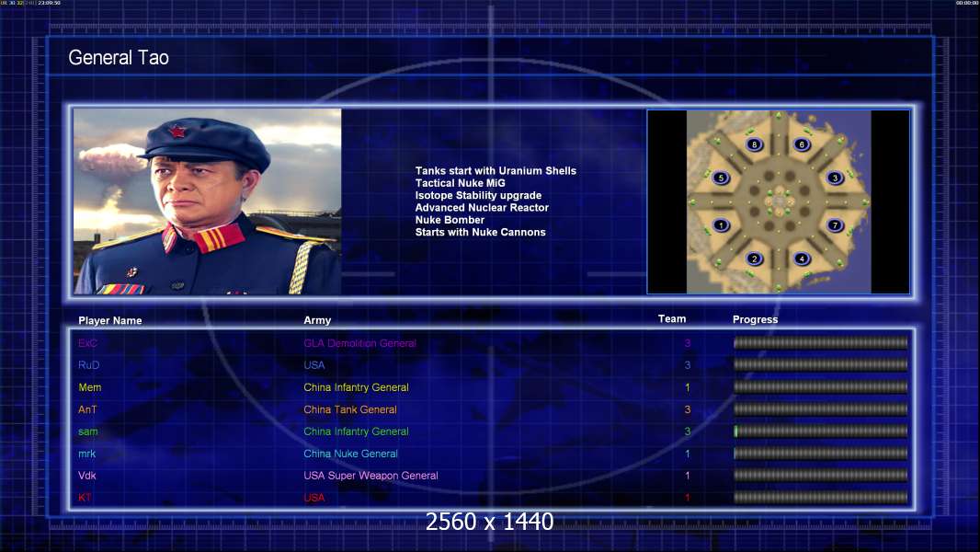Select player name sam
This screenshot has height=552, width=980.
click(x=88, y=431)
